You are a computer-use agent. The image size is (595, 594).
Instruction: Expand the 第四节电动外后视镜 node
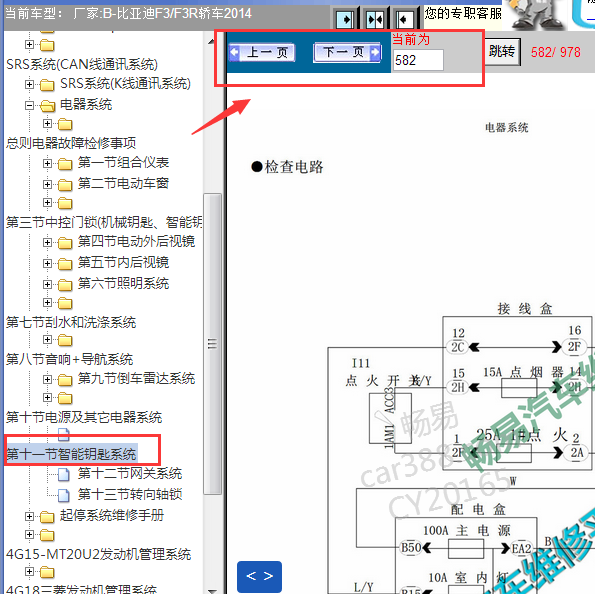coord(47,243)
